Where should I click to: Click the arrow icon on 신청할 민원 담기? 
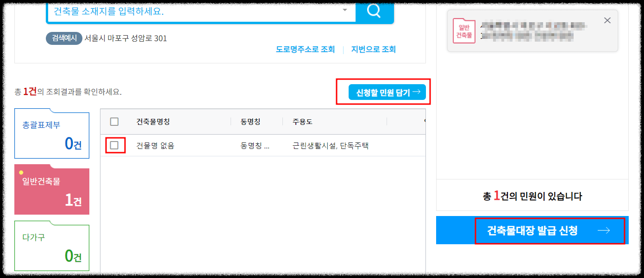(x=417, y=92)
